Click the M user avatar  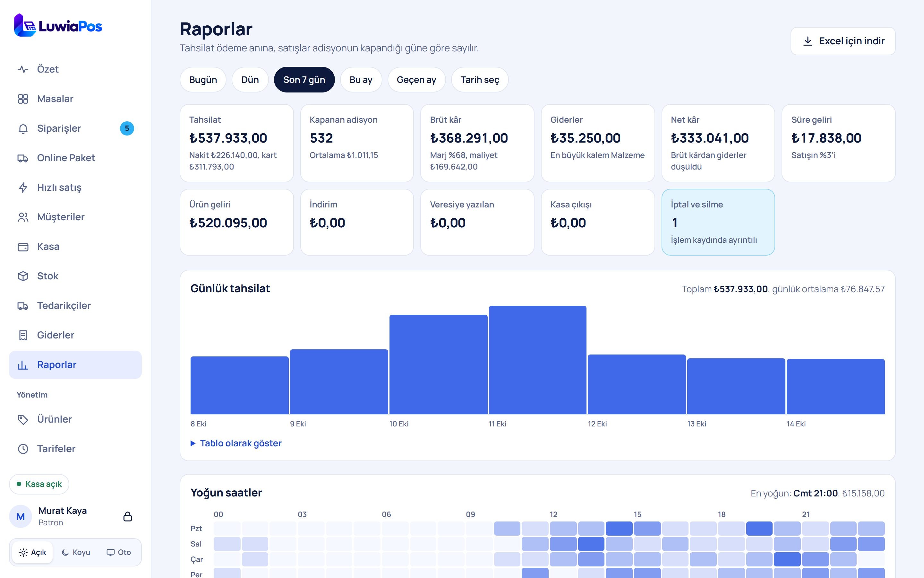(20, 516)
